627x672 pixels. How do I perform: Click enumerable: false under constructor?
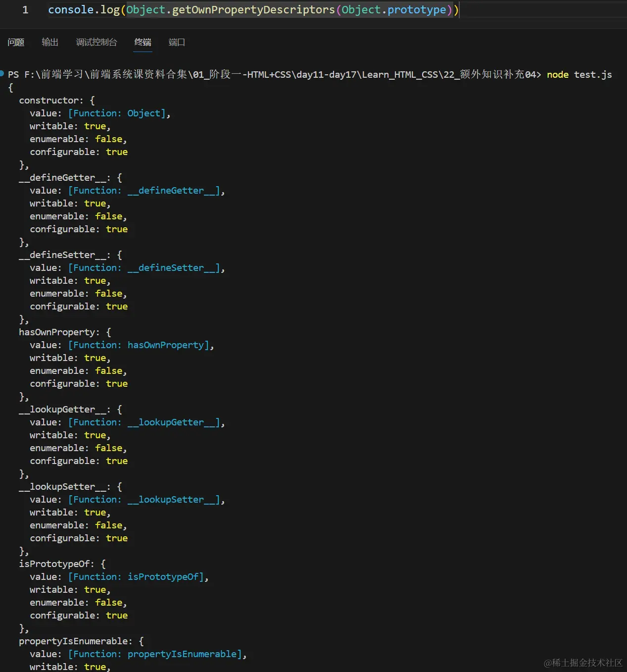(x=78, y=139)
